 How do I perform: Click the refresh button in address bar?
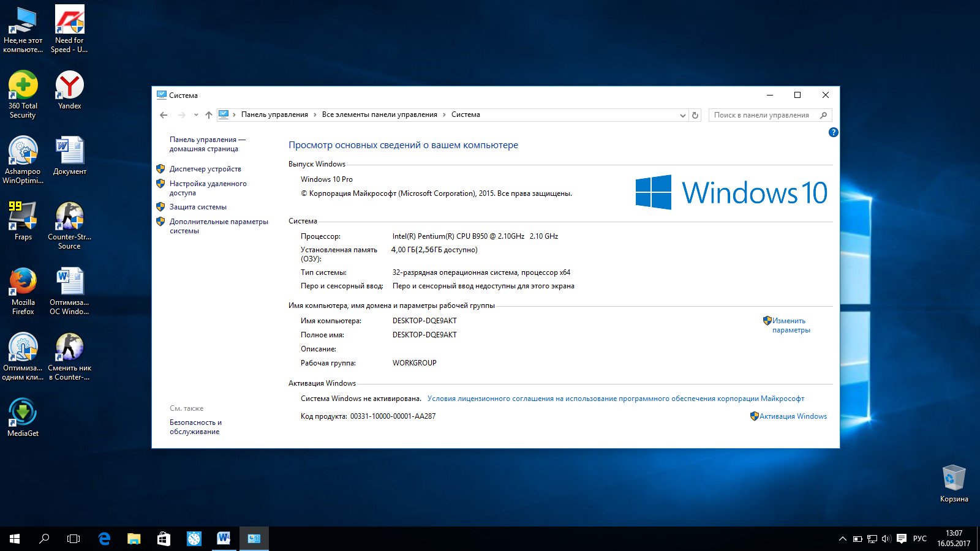(x=695, y=115)
